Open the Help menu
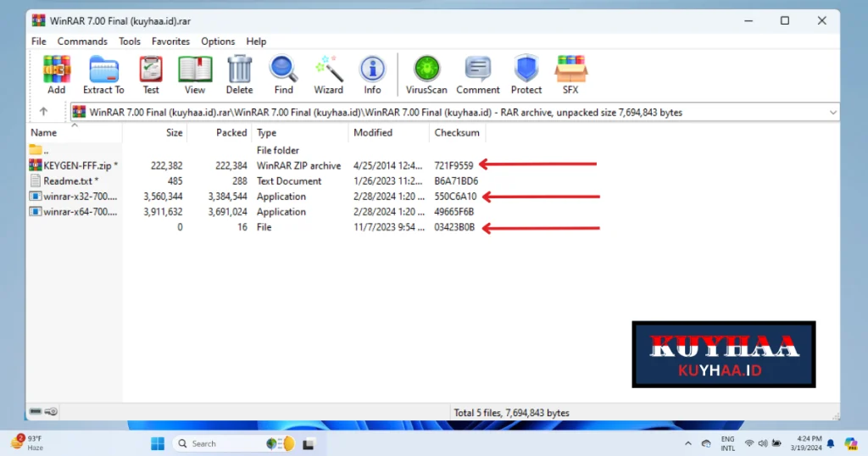 (x=256, y=42)
